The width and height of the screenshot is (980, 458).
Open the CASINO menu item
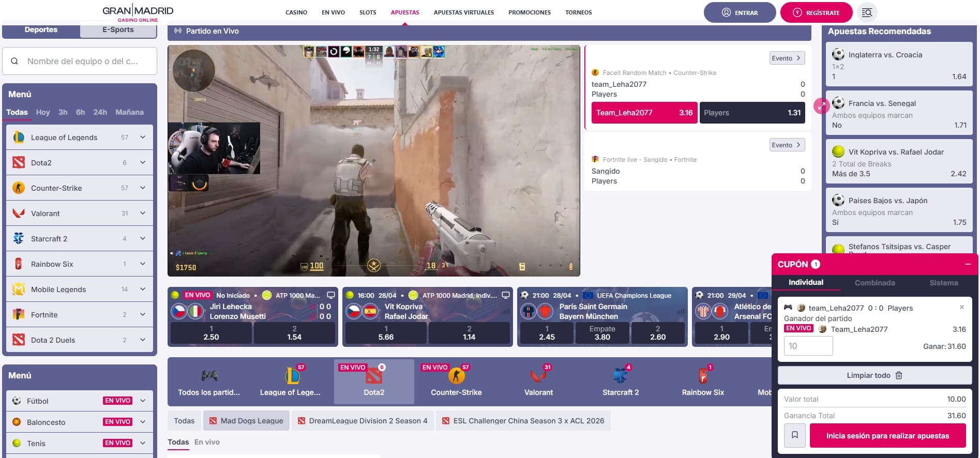point(296,12)
